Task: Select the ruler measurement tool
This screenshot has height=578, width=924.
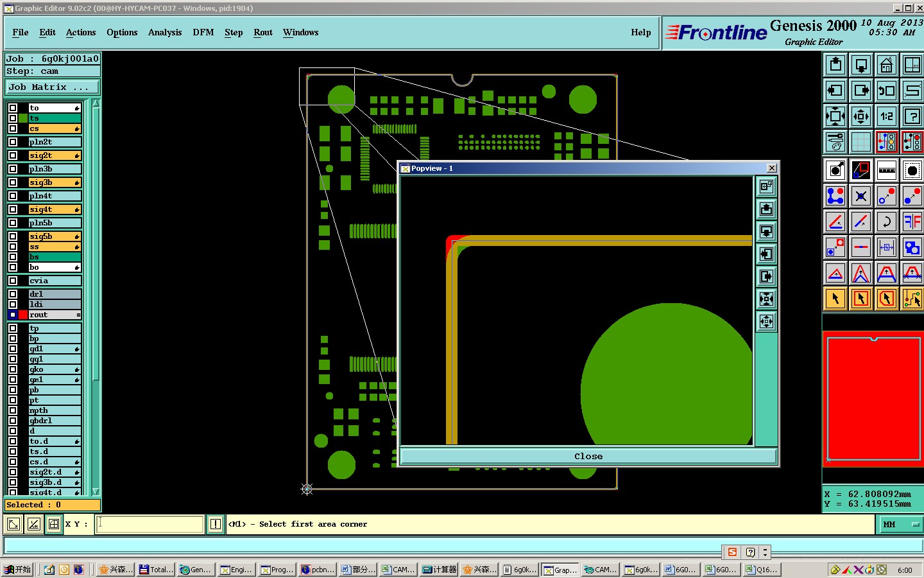Action: 887,170
